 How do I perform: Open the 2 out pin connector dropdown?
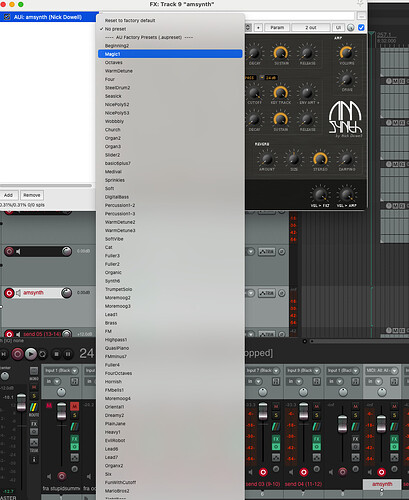[311, 28]
